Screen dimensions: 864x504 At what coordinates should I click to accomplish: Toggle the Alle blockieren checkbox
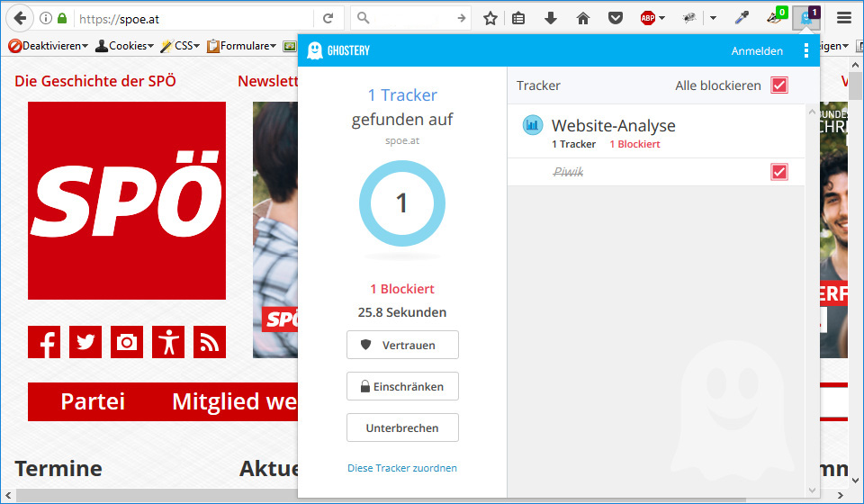coord(779,85)
